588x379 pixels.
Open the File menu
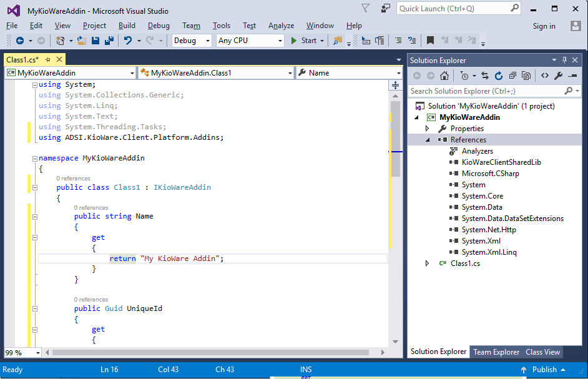point(12,26)
